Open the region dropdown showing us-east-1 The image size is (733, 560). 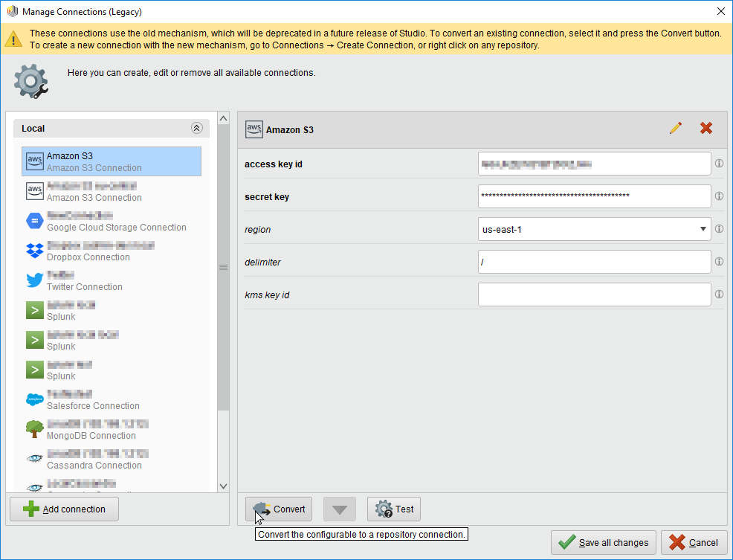click(594, 229)
